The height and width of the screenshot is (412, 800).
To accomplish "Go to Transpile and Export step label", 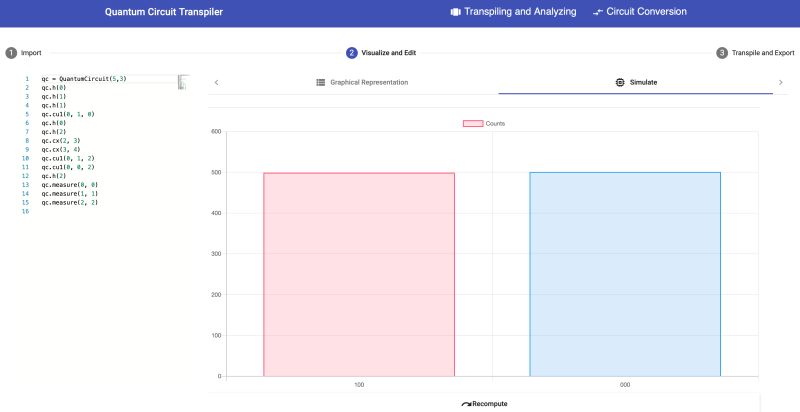I will [763, 53].
